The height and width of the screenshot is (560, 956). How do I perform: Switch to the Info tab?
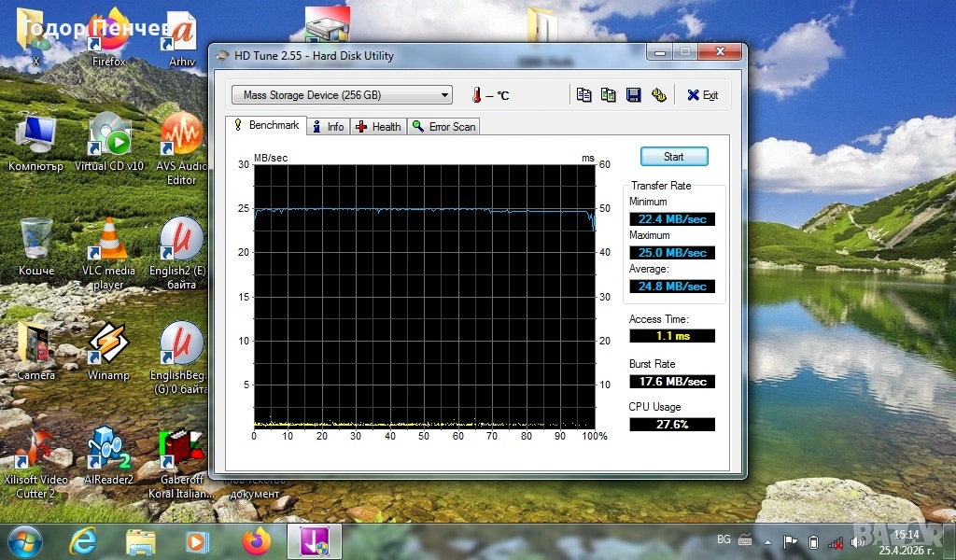[x=328, y=126]
